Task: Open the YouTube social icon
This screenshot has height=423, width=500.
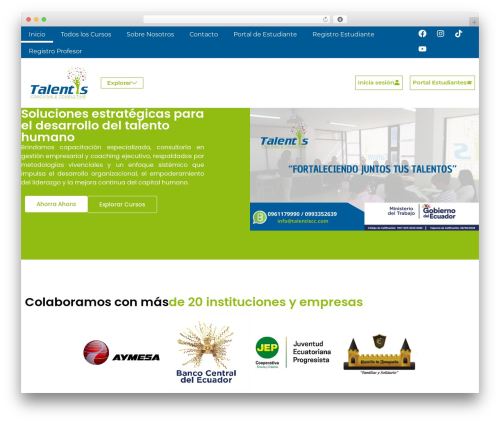Action: point(422,49)
